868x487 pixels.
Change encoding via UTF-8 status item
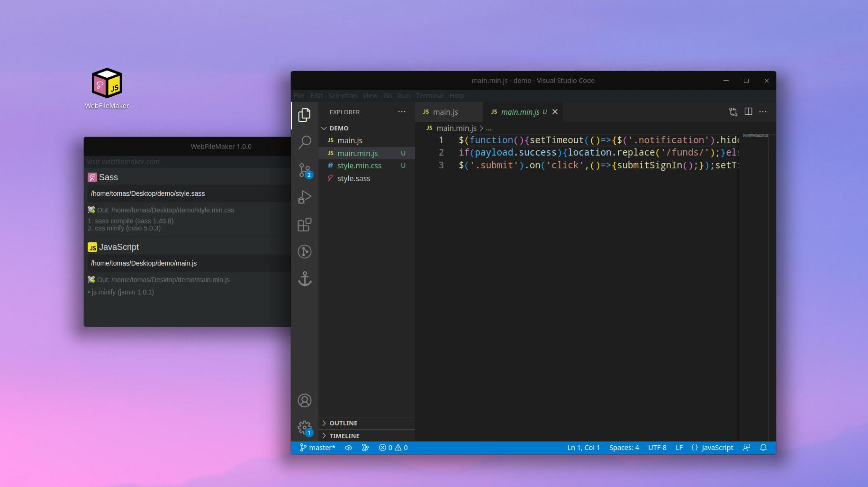(657, 448)
